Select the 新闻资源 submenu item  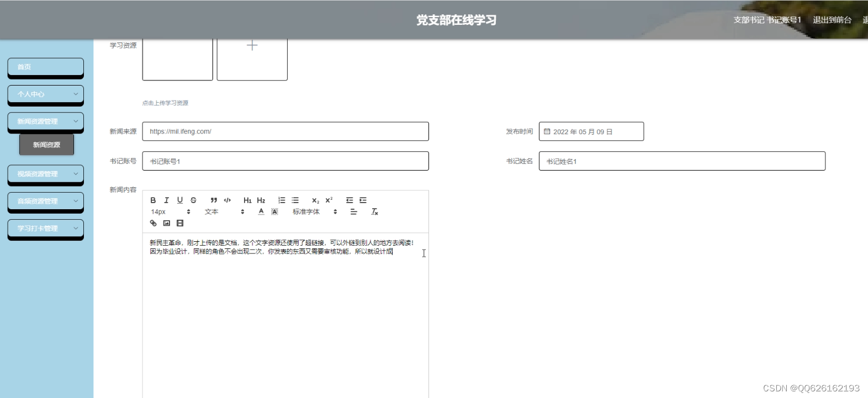46,145
